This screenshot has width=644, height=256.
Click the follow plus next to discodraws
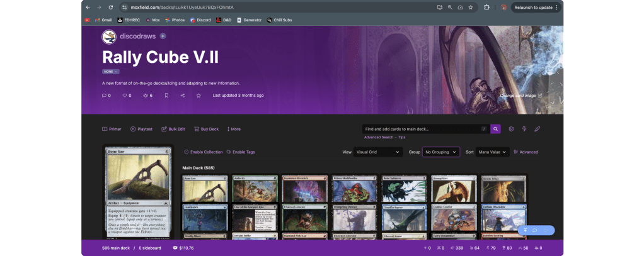(x=163, y=36)
